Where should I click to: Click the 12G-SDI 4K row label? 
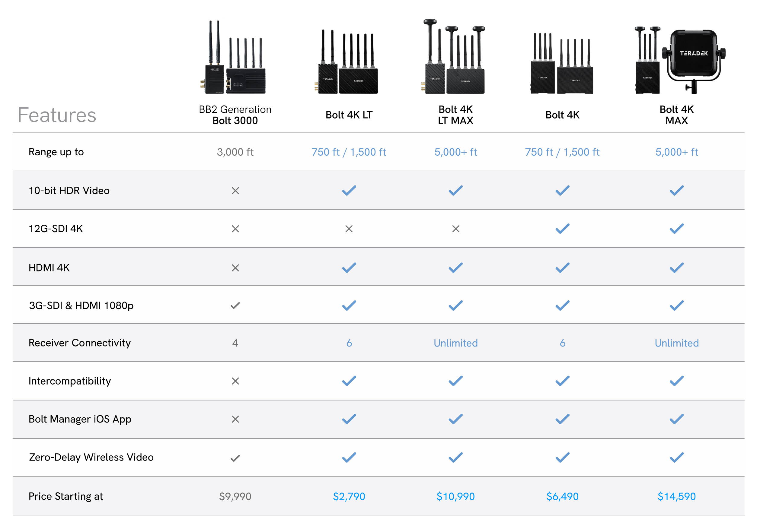pyautogui.click(x=56, y=229)
